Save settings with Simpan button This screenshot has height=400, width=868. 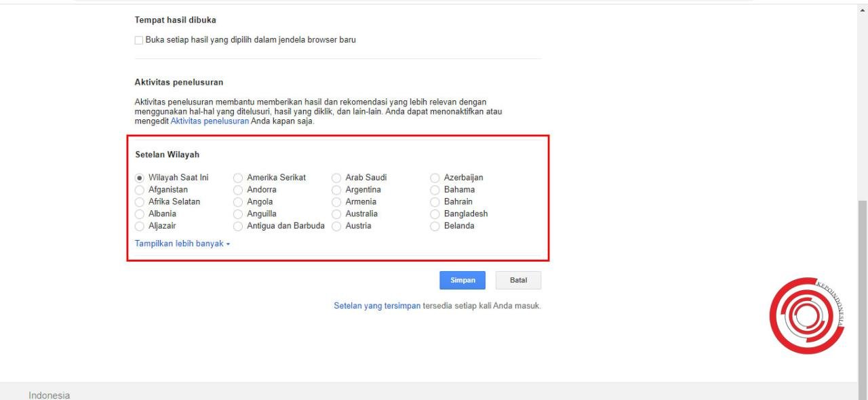click(x=462, y=280)
